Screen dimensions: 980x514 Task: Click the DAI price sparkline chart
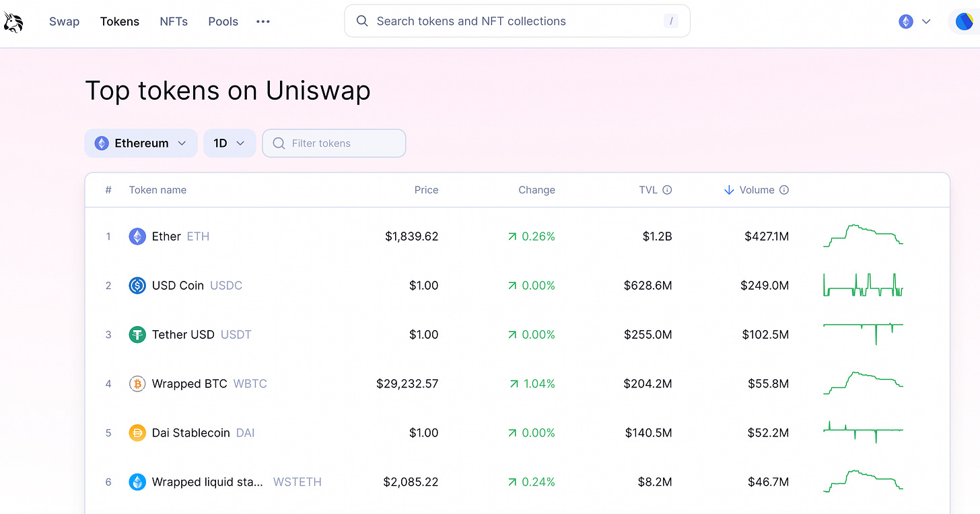[x=863, y=432]
